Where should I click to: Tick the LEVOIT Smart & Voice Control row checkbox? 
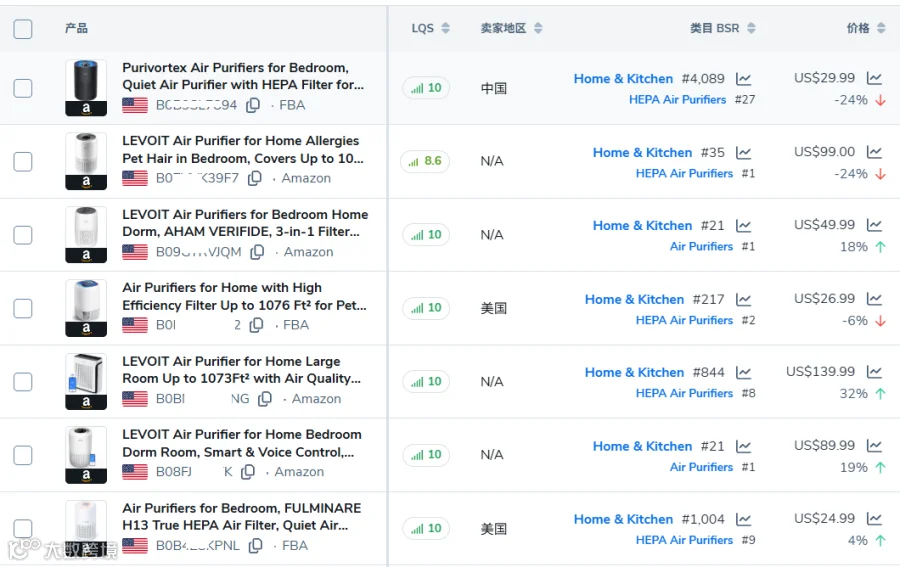[x=23, y=455]
